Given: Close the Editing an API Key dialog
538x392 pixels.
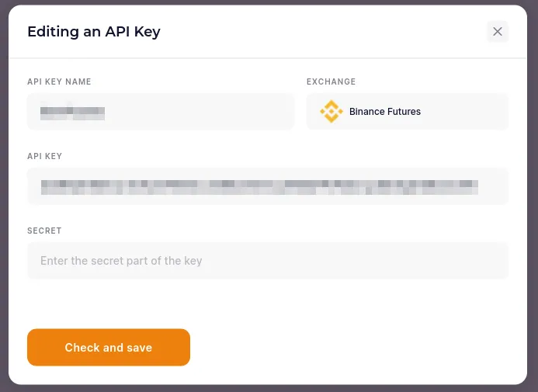Looking at the screenshot, I should pyautogui.click(x=498, y=32).
